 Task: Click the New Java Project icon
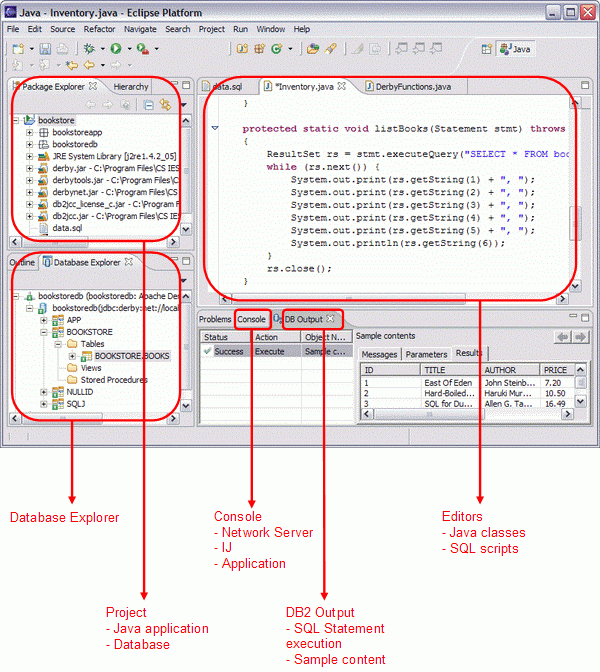pos(243,49)
